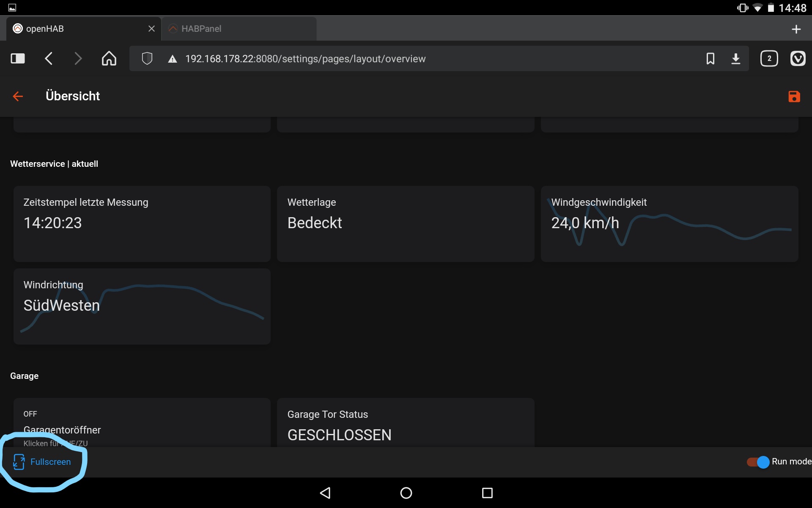Click the Garage section heading
The image size is (812, 508).
pyautogui.click(x=24, y=376)
